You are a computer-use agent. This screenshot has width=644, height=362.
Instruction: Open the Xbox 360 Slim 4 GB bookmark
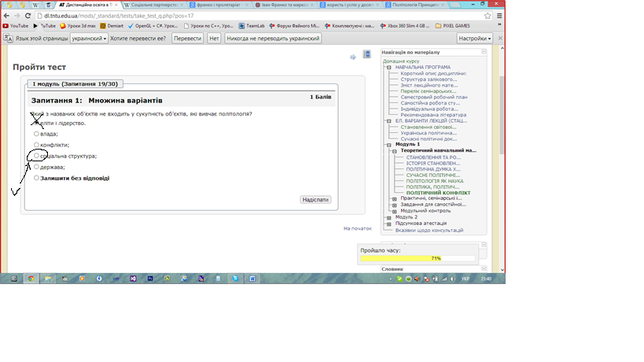coord(405,25)
